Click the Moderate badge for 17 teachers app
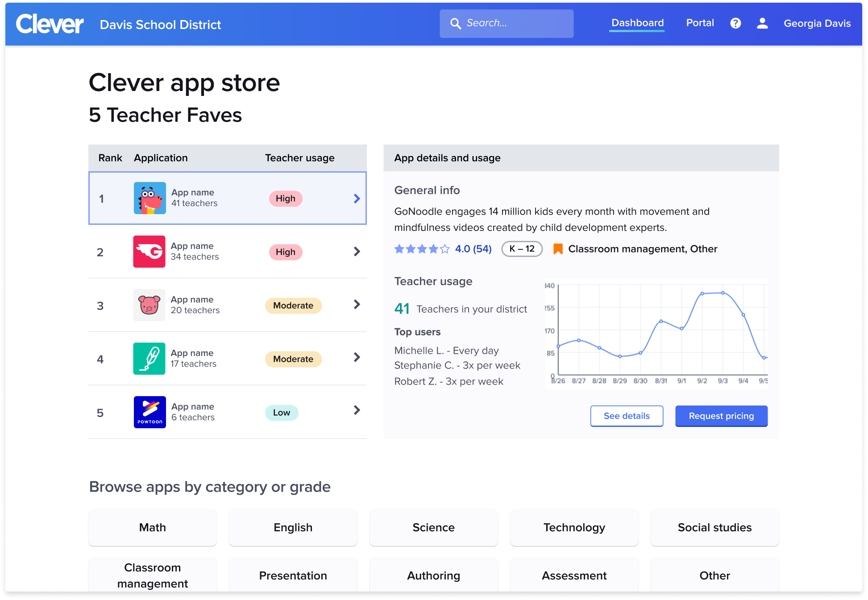This screenshot has height=600, width=868. tap(293, 359)
